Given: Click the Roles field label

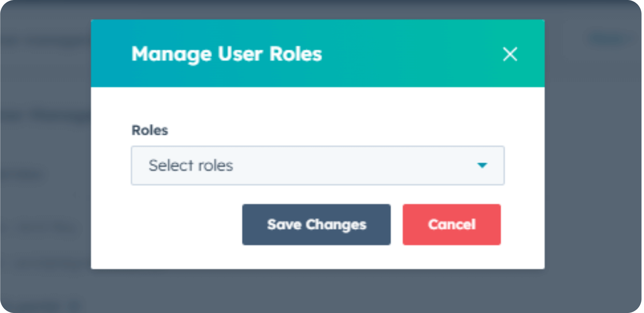Looking at the screenshot, I should (150, 130).
